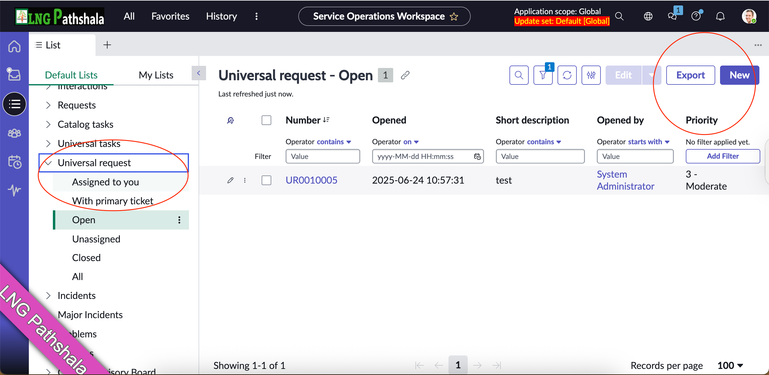Switch to Default Lists tab

pyautogui.click(x=71, y=75)
